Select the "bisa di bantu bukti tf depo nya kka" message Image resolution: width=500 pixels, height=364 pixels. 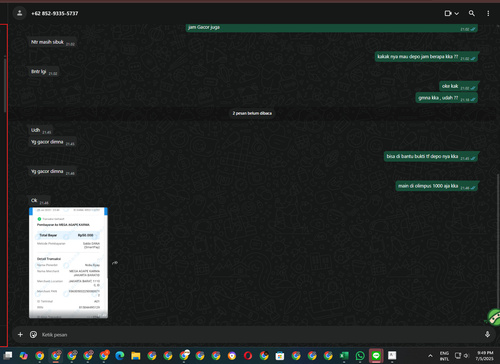431,156
